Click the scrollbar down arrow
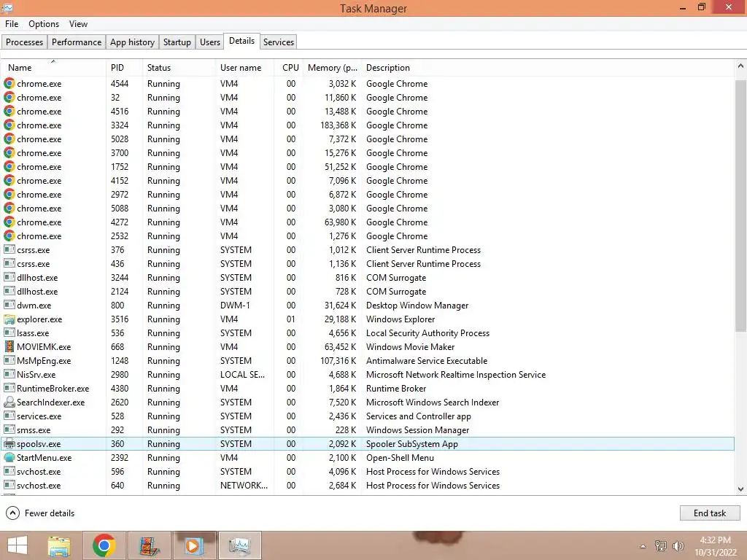Viewport: 747px width, 560px height. [x=740, y=489]
